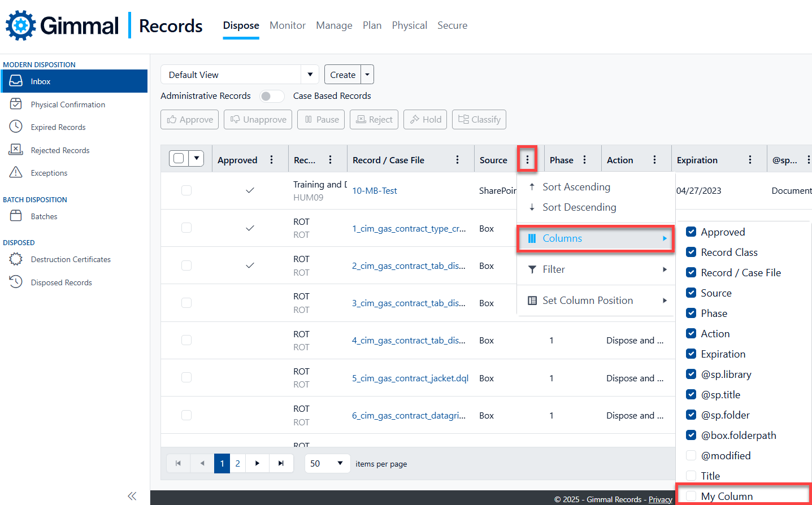Image resolution: width=812 pixels, height=505 pixels.
Task: Click the Expired Records clock icon
Action: click(16, 127)
